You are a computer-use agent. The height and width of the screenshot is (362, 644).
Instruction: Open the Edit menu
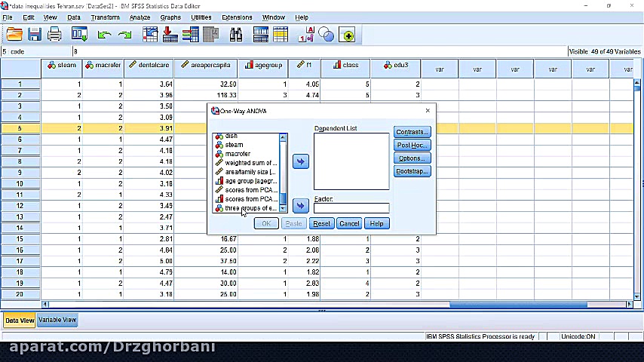point(29,17)
